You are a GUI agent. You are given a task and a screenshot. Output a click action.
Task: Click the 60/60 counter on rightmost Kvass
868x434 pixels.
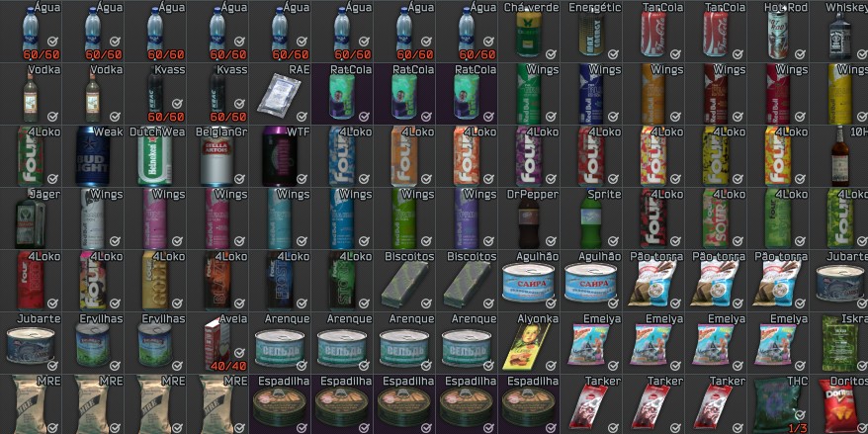click(x=229, y=116)
